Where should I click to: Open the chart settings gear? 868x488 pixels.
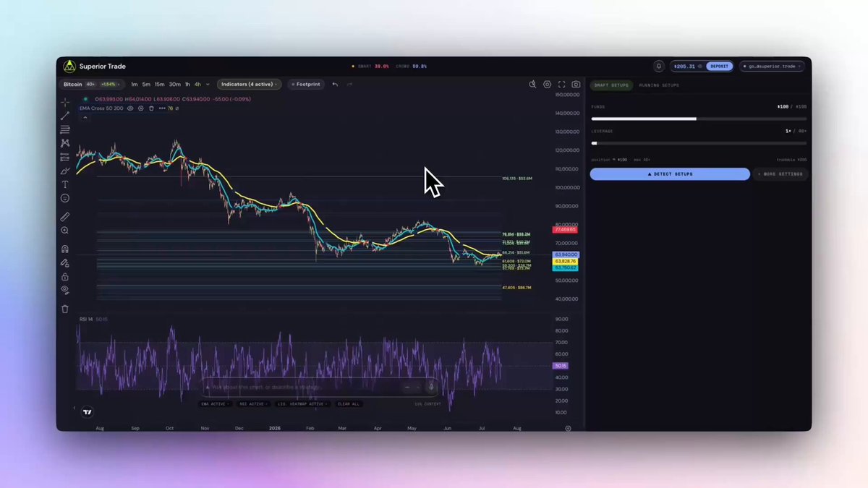pyautogui.click(x=548, y=85)
